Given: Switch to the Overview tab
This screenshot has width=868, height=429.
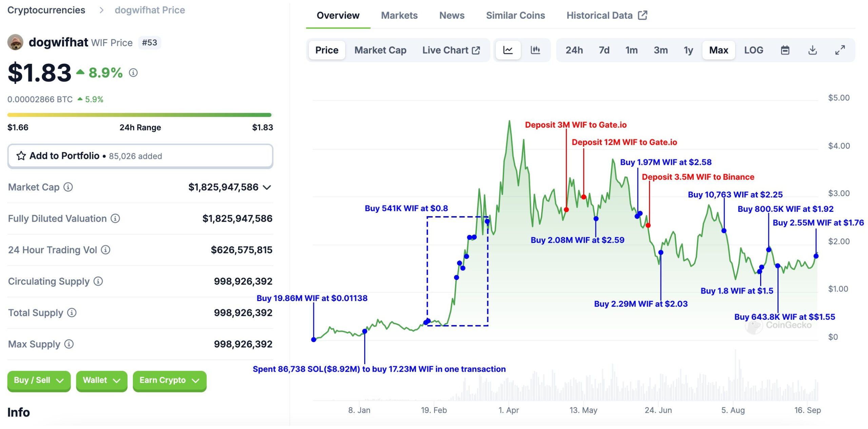Looking at the screenshot, I should (338, 15).
